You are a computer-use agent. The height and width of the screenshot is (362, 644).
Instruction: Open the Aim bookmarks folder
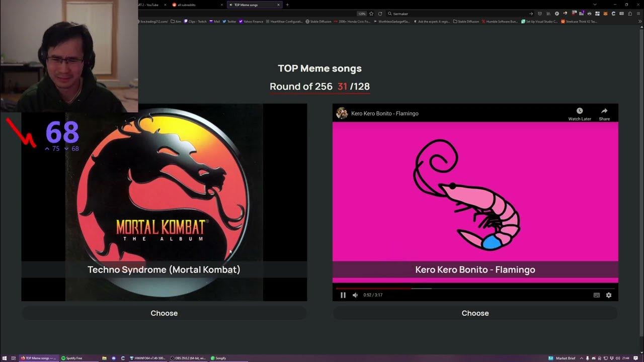[176, 22]
